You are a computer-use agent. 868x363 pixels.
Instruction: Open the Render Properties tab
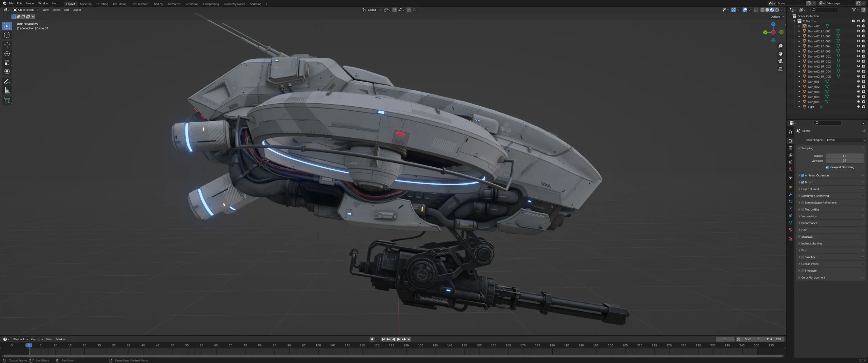pos(790,141)
